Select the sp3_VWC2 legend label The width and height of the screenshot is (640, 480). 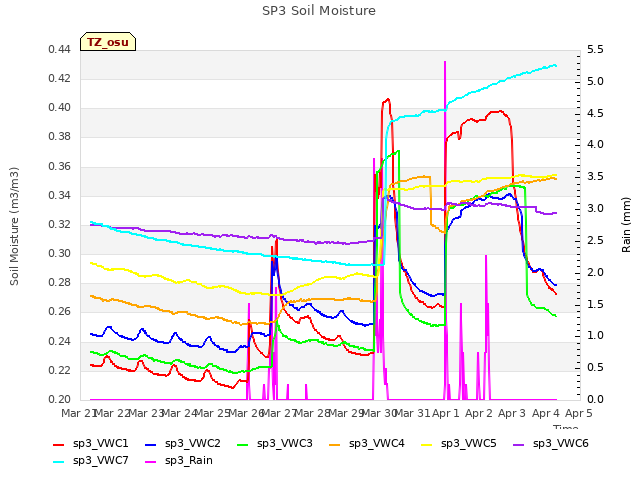click(193, 443)
